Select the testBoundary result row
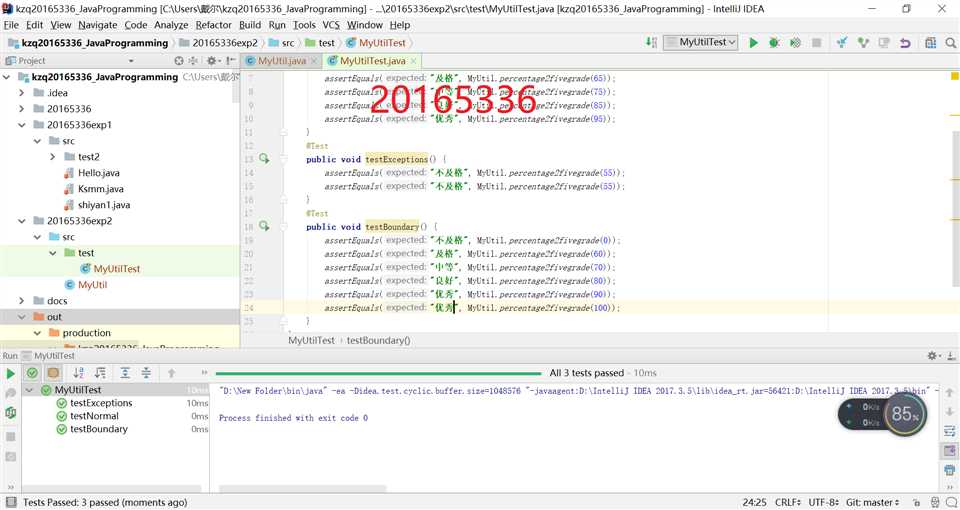The image size is (960, 510). coord(116,429)
